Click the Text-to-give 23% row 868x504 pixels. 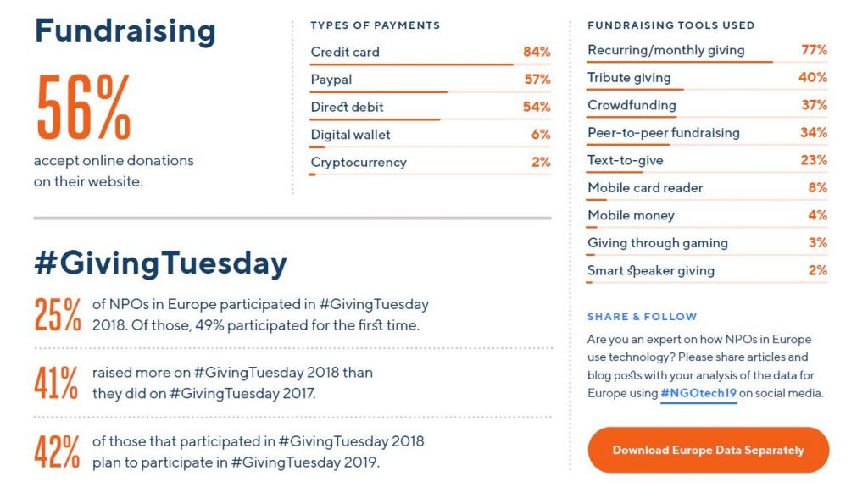pos(707,160)
